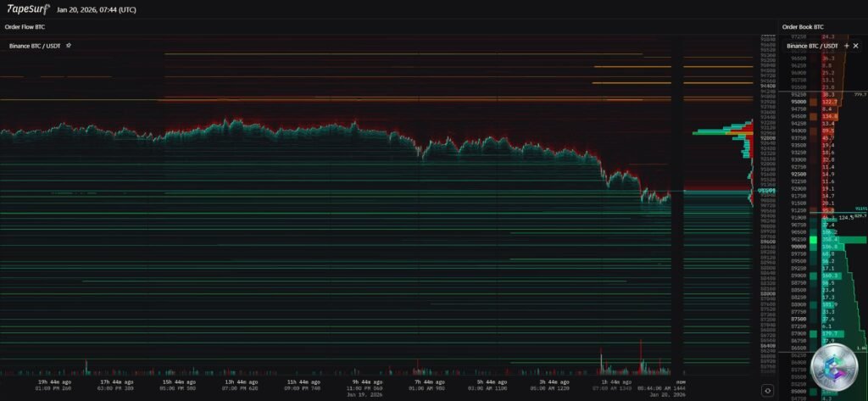The width and height of the screenshot is (868, 401).
Task: Click the "9h 44m ago" time axis label
Action: pos(366,382)
